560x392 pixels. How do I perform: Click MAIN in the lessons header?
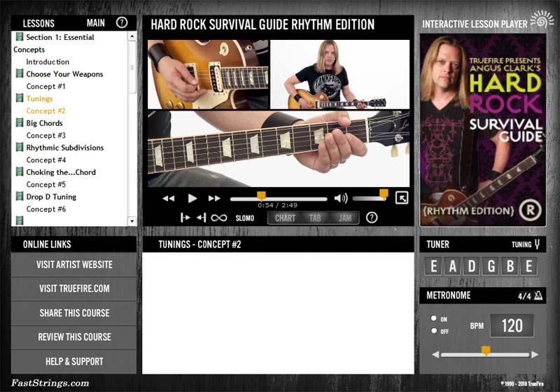96,23
